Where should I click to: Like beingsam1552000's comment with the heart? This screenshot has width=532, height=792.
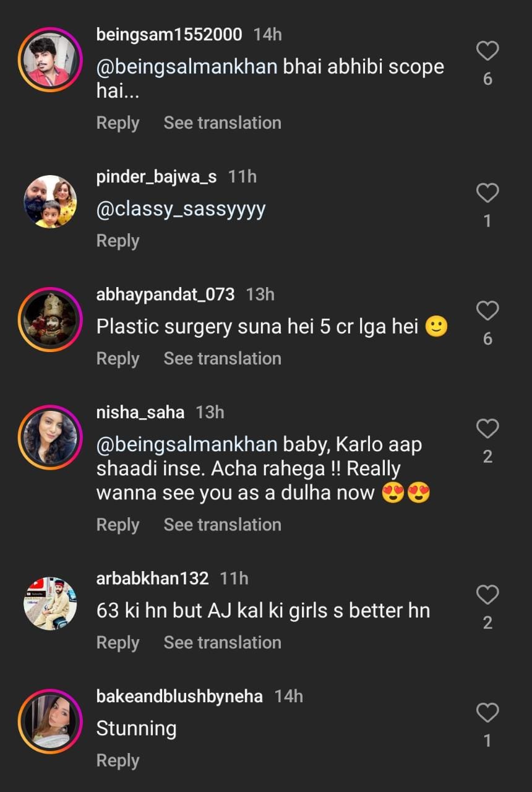487,51
